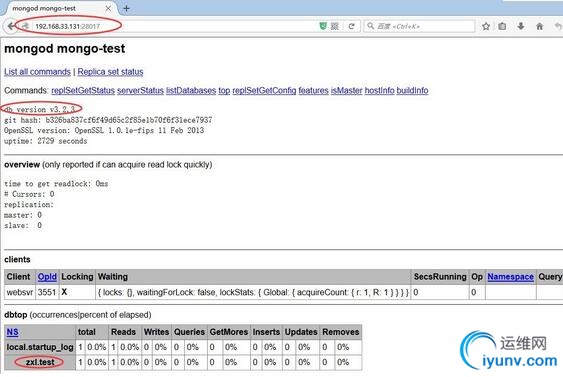Click the # Cursors: 0 line
The image size is (563, 377).
[x=29, y=194]
